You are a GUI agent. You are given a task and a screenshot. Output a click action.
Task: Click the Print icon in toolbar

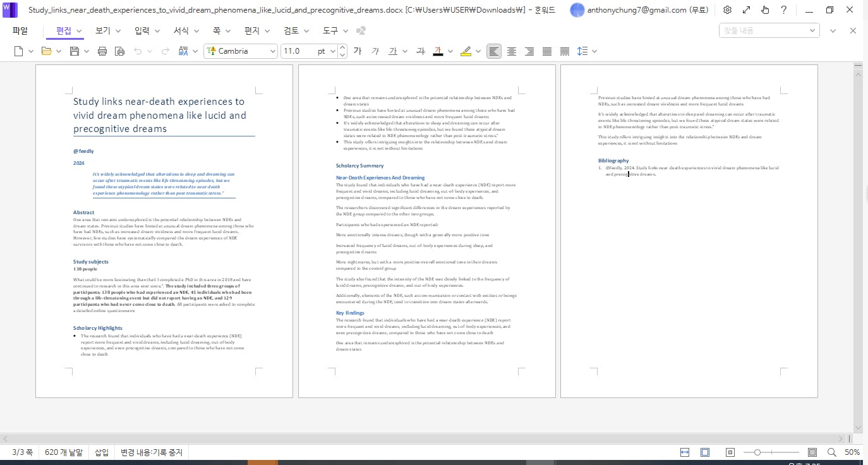(x=102, y=51)
